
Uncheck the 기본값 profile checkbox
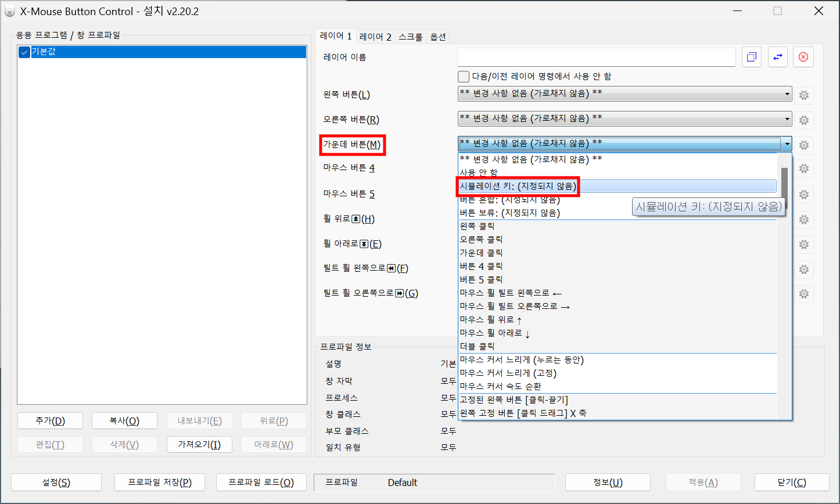tap(24, 52)
